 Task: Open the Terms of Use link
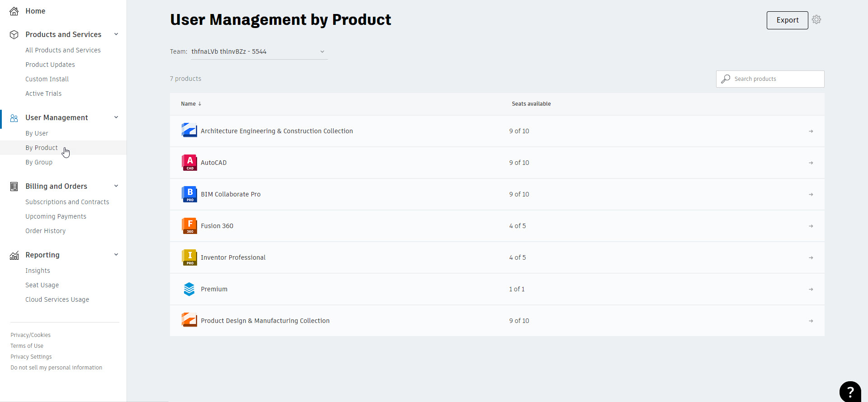point(27,346)
